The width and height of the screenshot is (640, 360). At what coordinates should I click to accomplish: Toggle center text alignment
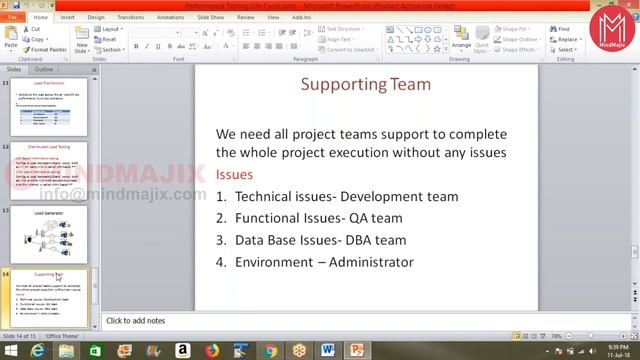[x=257, y=46]
